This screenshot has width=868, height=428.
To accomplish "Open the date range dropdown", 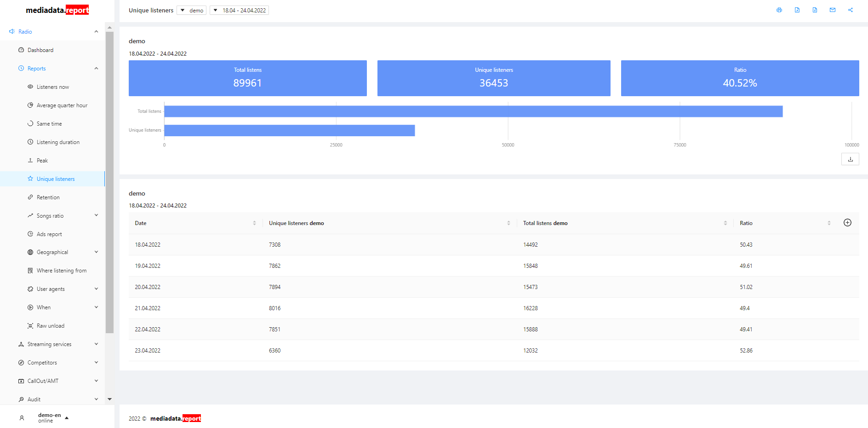I will (239, 10).
